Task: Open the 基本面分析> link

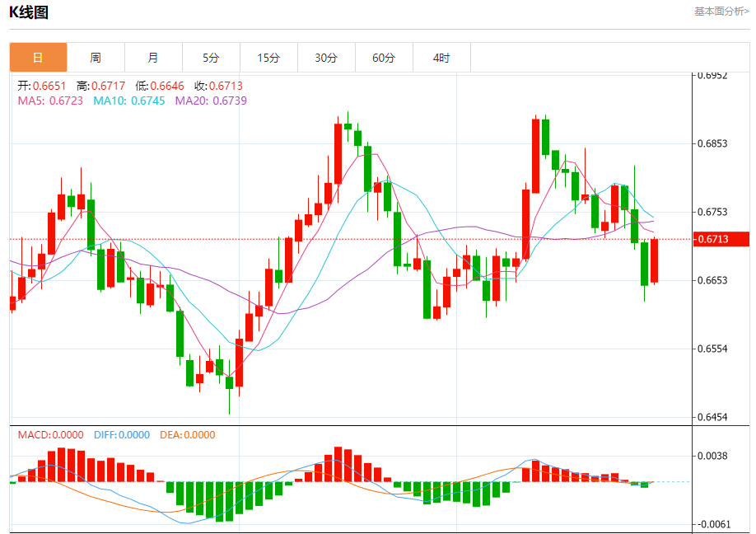Action: pyautogui.click(x=721, y=11)
